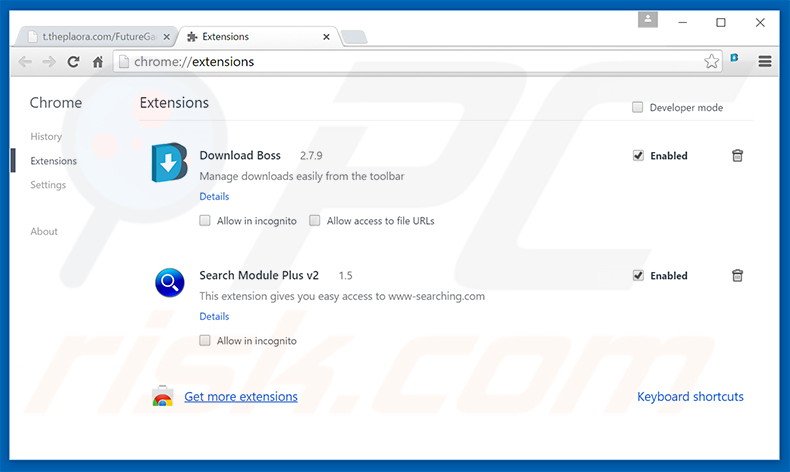Image resolution: width=790 pixels, height=472 pixels.
Task: Click the Download Boss extension logo
Action: tap(170, 162)
